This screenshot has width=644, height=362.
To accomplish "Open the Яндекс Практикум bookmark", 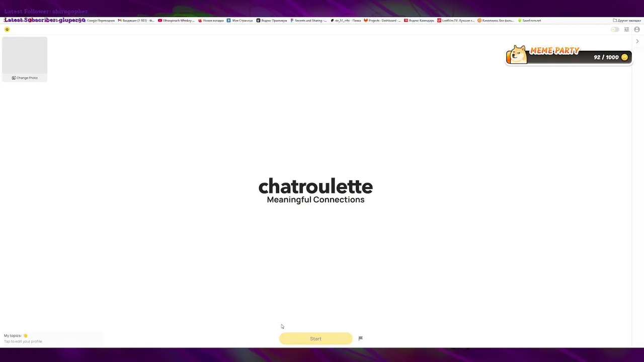I will 272,21.
